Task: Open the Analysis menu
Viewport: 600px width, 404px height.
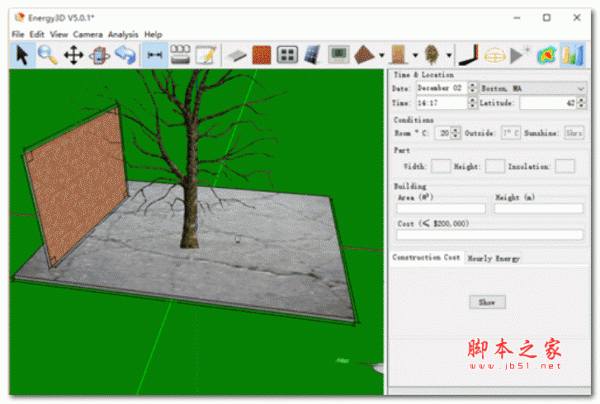Action: coord(123,34)
